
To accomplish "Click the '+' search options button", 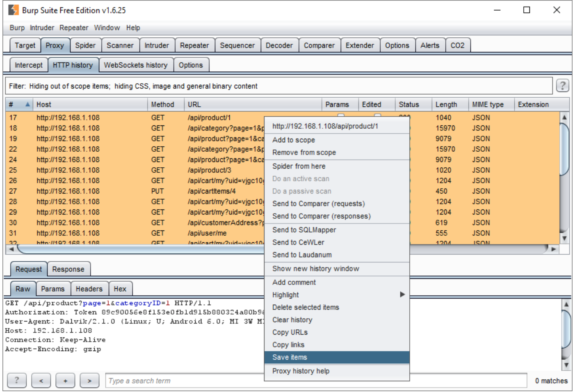I will coord(65,380).
